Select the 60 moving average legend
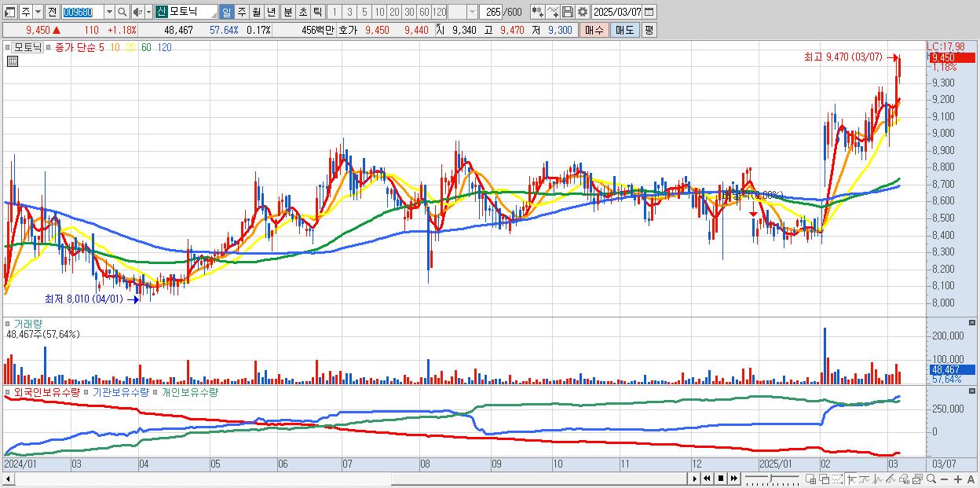Image resolution: width=980 pixels, height=488 pixels. tap(147, 47)
